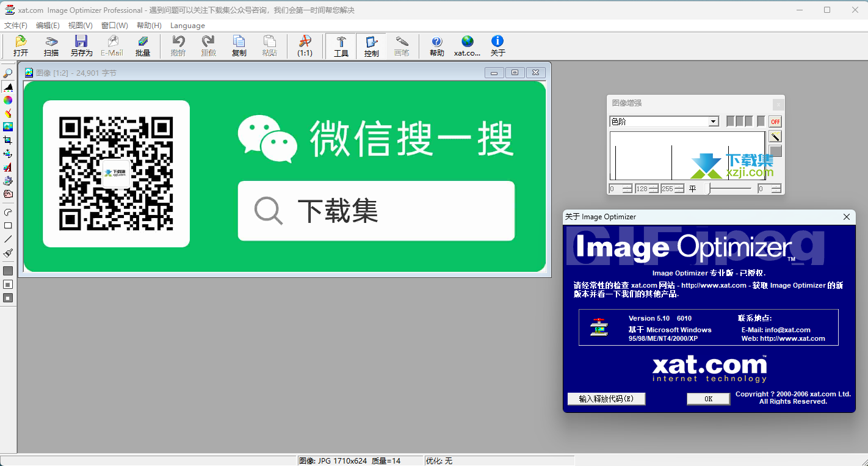868x466 pixels.
Task: Click the magic wand auto-enhance button
Action: point(775,137)
